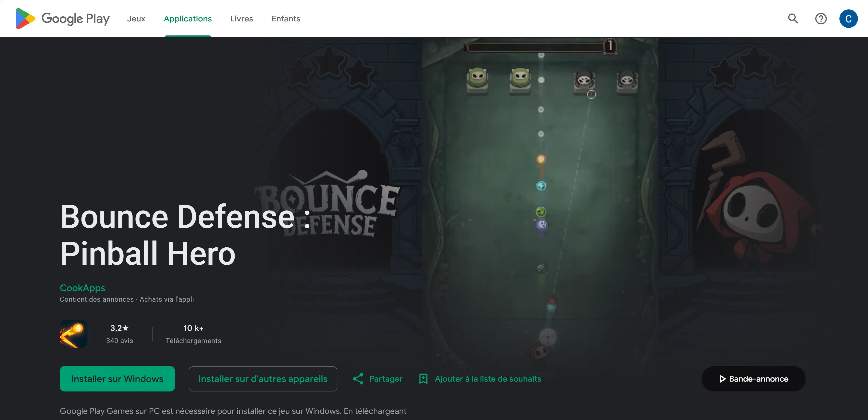Open the account avatar labeled C

(x=848, y=18)
